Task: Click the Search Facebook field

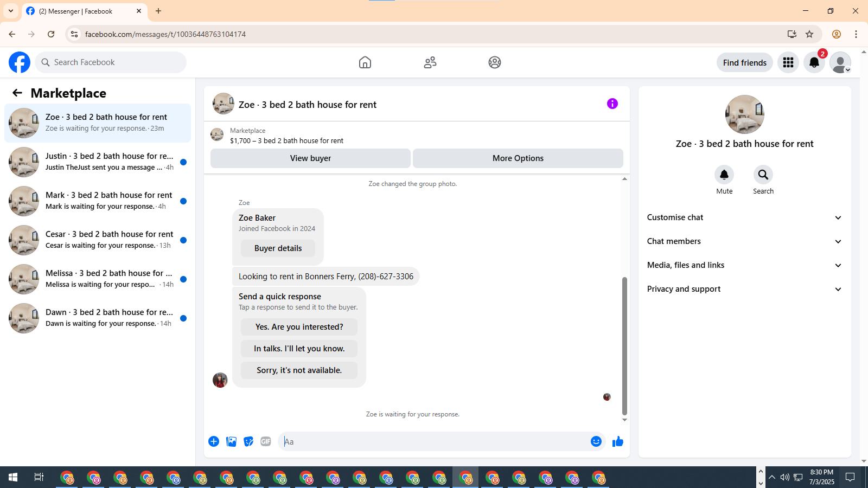Action: (111, 62)
